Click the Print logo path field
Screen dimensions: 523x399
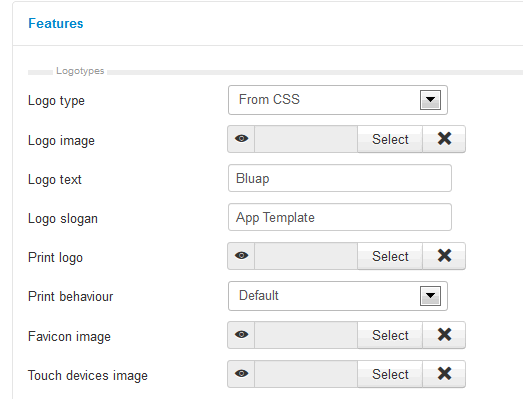pyautogui.click(x=306, y=256)
